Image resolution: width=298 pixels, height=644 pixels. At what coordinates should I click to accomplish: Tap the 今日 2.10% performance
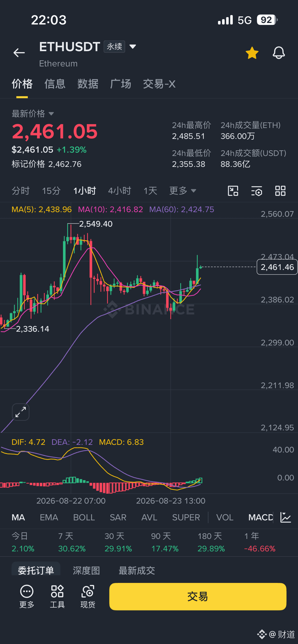tap(23, 543)
